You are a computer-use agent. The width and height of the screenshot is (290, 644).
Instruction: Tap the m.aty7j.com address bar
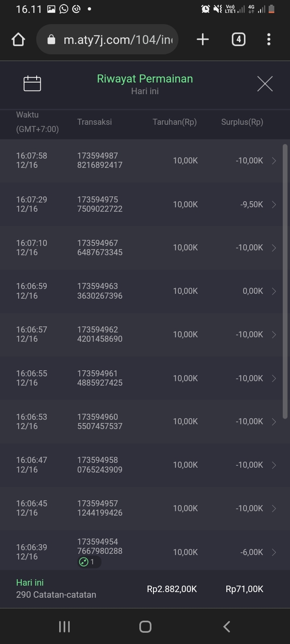tap(117, 39)
